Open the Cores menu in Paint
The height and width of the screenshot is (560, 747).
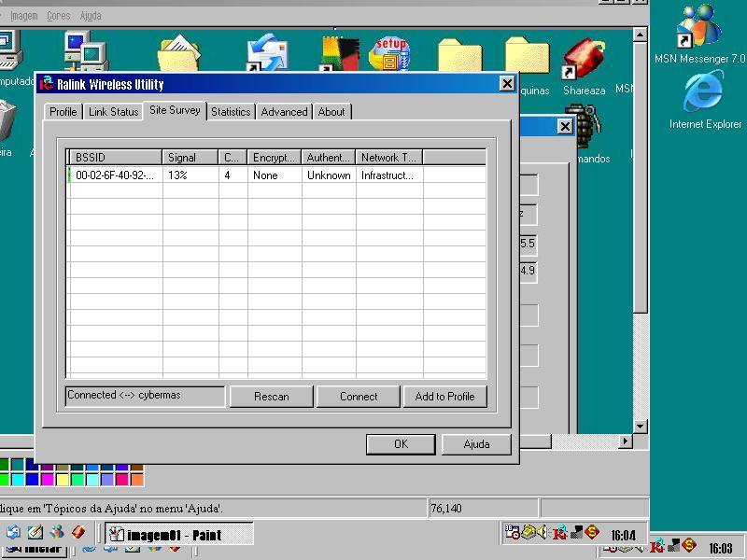tap(58, 16)
